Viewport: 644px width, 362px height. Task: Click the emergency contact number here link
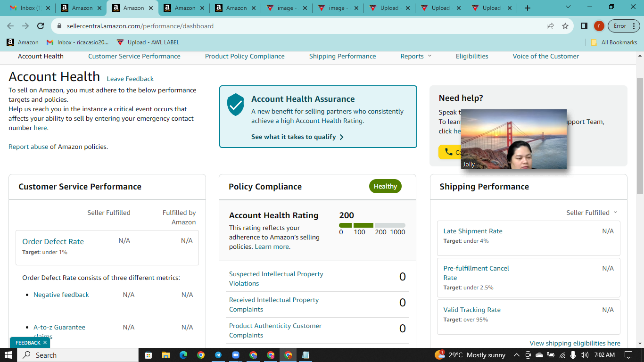40,128
